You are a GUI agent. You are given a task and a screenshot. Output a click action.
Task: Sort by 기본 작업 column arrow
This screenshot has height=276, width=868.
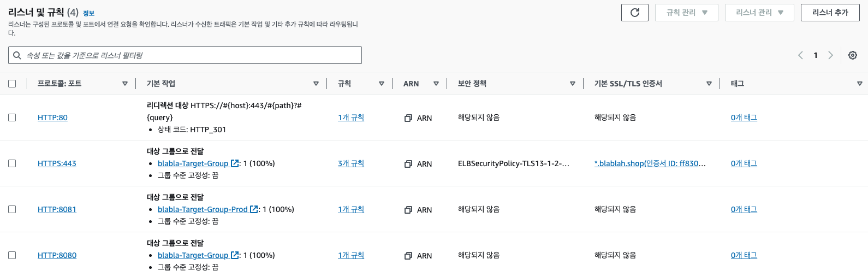click(316, 84)
